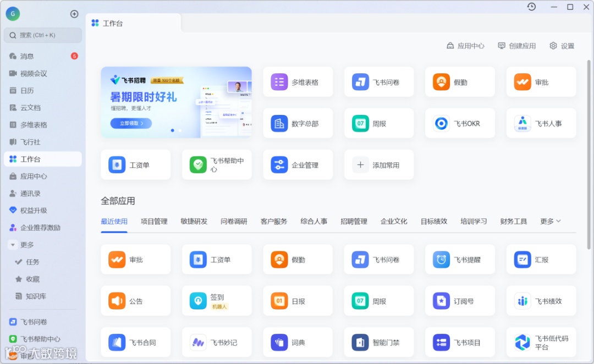Open 飞行社 in the sidebar
Screen dimensions: 594x364
pyautogui.click(x=43, y=142)
